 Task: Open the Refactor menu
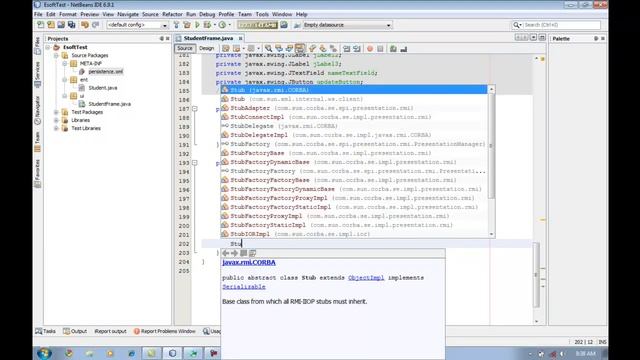[x=172, y=14]
